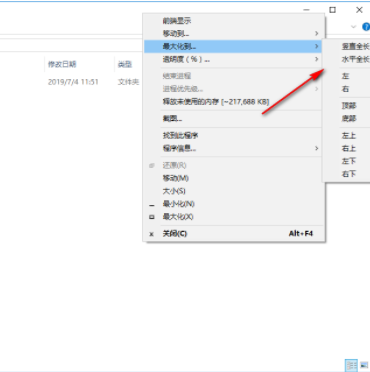The height and width of the screenshot is (372, 370).
Task: Select 截图... from the menu
Action: [x=233, y=119]
